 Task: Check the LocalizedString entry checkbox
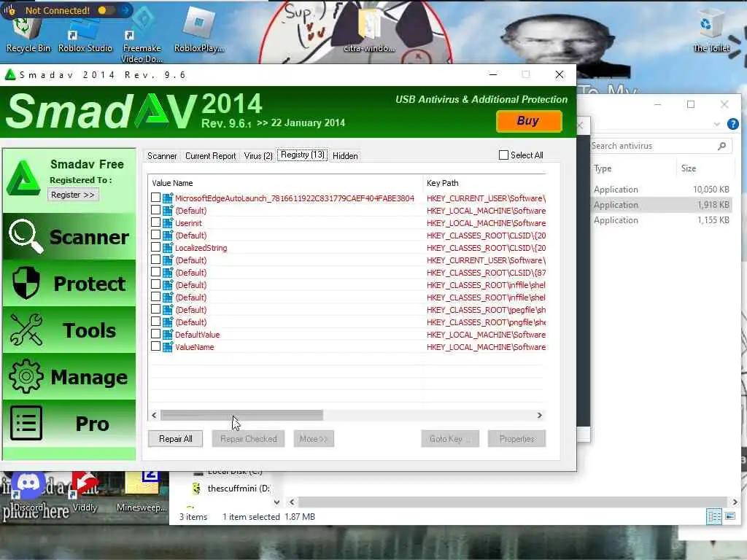pos(156,246)
